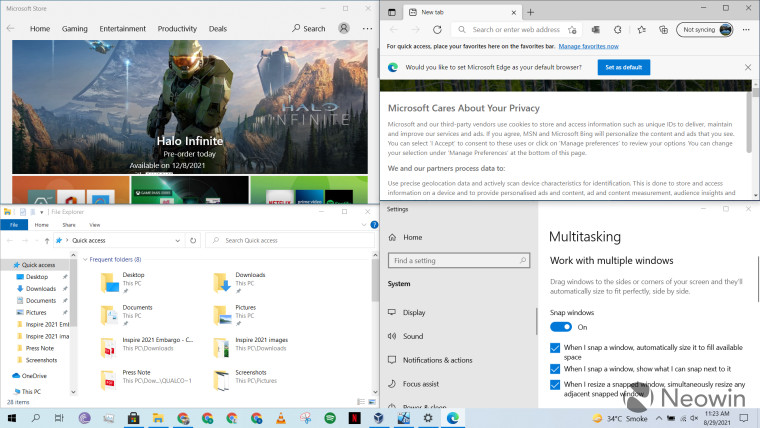
Task: Select OneDrive in the navigation pane
Action: tap(30, 376)
